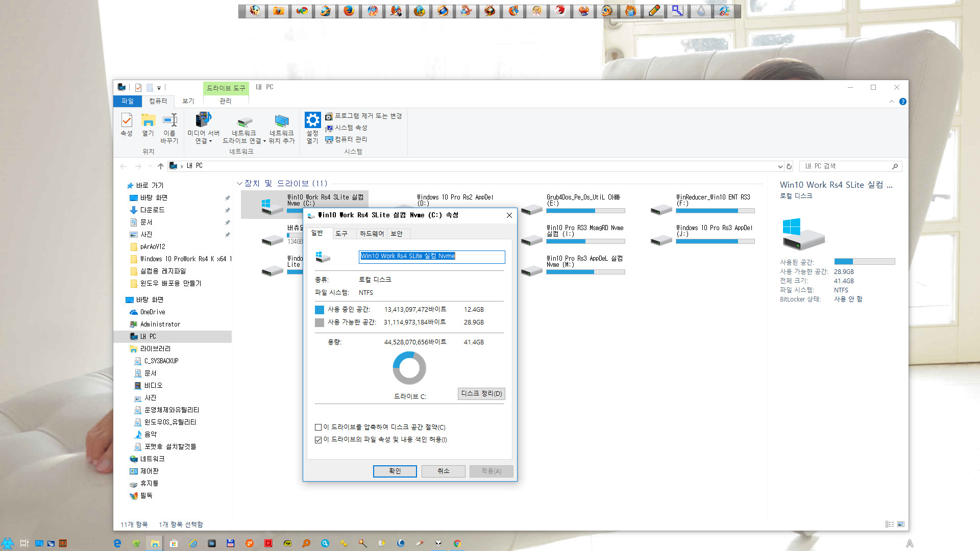Click the properties checkmark icon in quick access toolbar
This screenshot has height=551, width=980.
pyautogui.click(x=138, y=88)
